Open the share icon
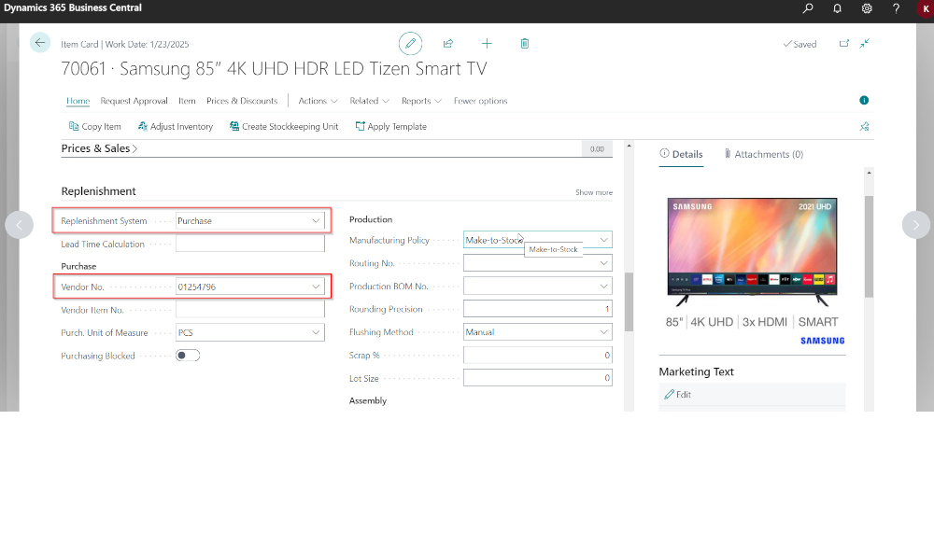The width and height of the screenshot is (934, 560). point(448,44)
